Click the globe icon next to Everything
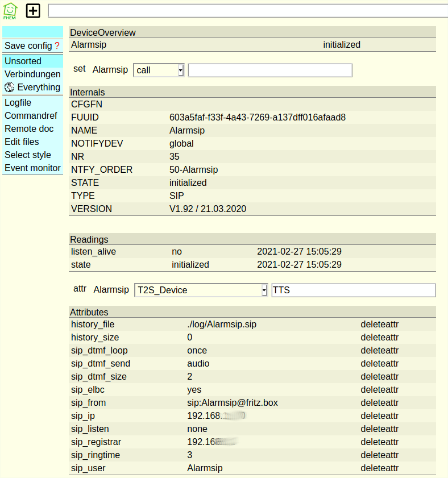The image size is (448, 478). [x=9, y=87]
